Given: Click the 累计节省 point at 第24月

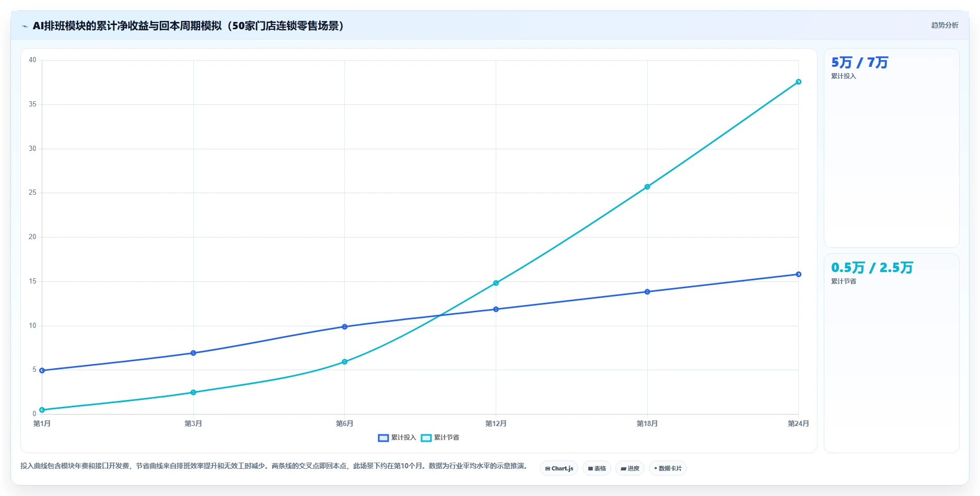Looking at the screenshot, I should [x=798, y=82].
